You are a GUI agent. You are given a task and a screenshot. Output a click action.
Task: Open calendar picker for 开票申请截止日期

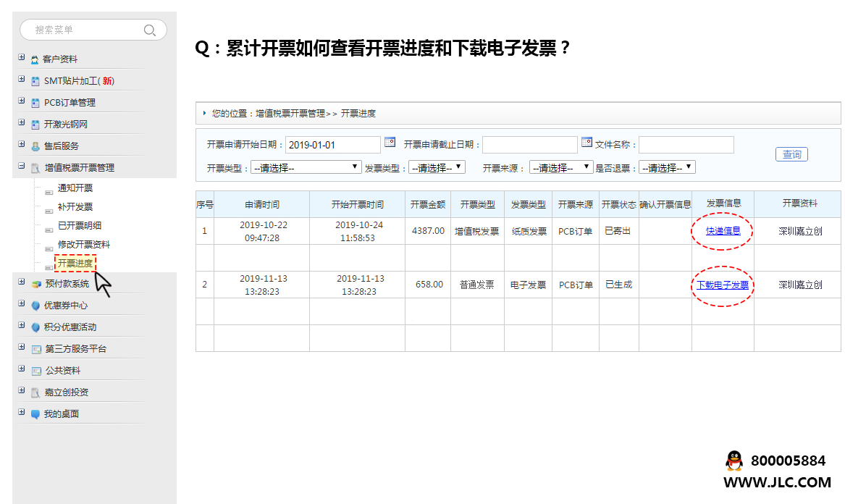(x=587, y=143)
